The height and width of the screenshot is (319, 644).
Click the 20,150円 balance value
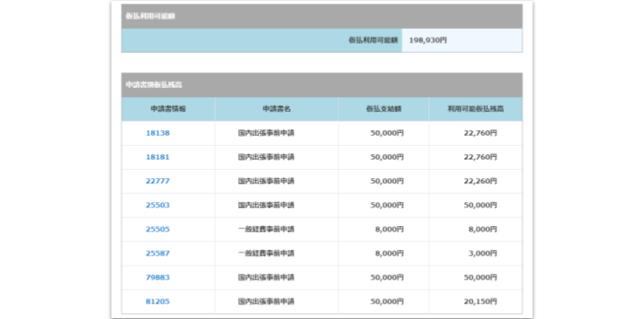pyautogui.click(x=480, y=302)
